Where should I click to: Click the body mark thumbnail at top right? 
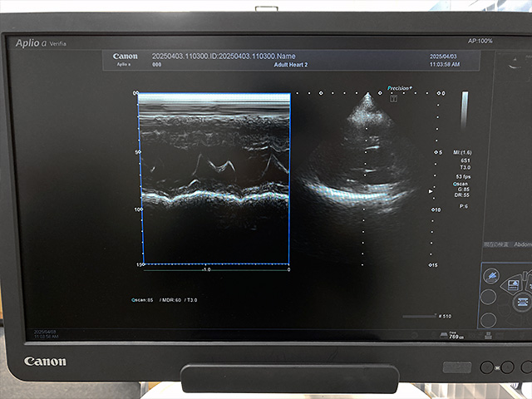click(515, 62)
